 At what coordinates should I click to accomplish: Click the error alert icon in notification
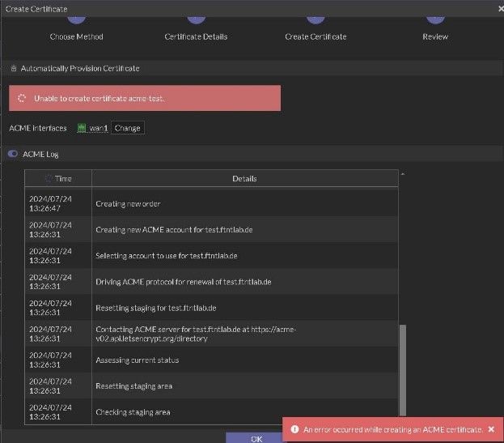(294, 429)
